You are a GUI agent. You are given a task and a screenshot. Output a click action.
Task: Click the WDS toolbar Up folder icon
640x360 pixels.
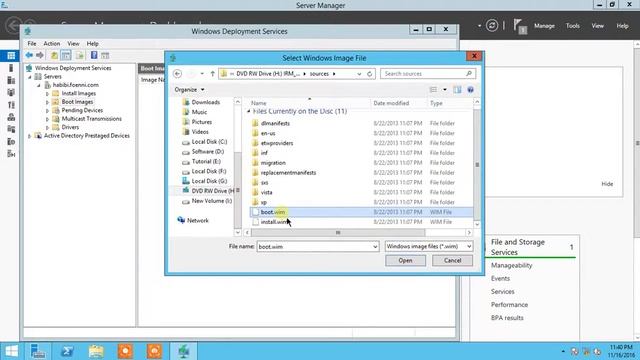pos(54,55)
